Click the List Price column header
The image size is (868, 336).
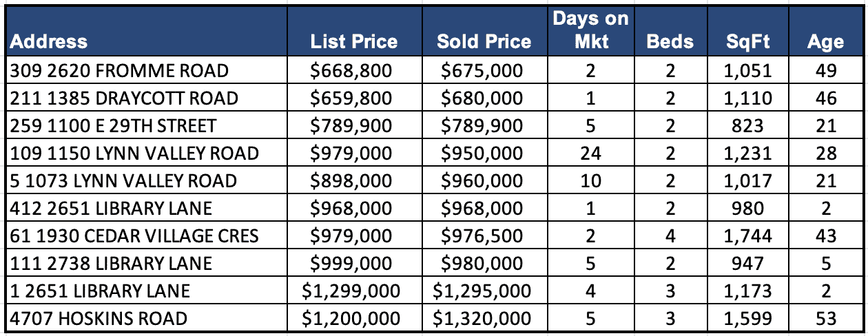(x=354, y=41)
